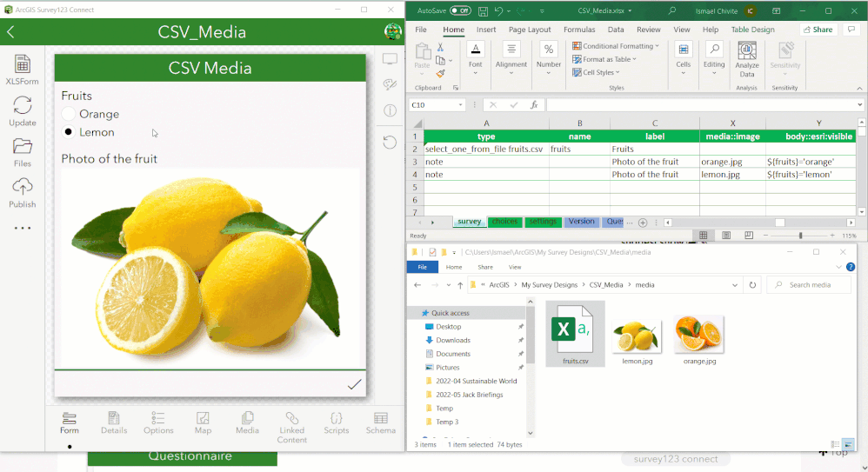
Task: Publish the survey using the cloud icon
Action: pos(22,193)
